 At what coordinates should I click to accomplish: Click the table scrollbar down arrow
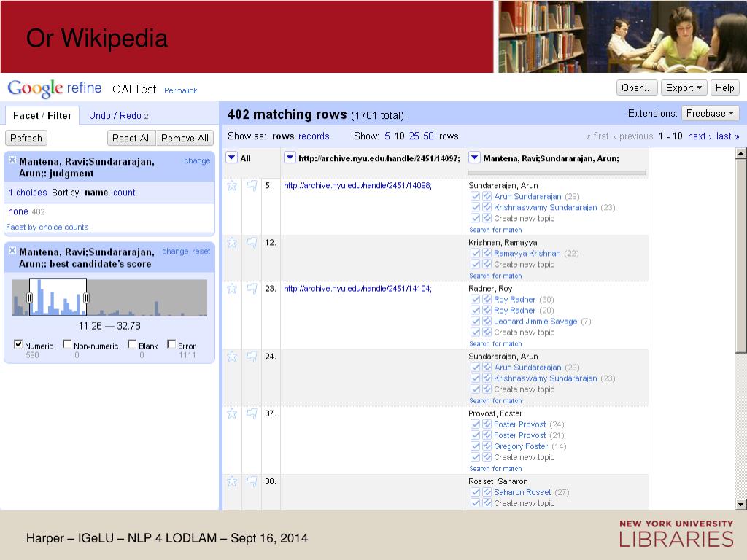pyautogui.click(x=741, y=504)
